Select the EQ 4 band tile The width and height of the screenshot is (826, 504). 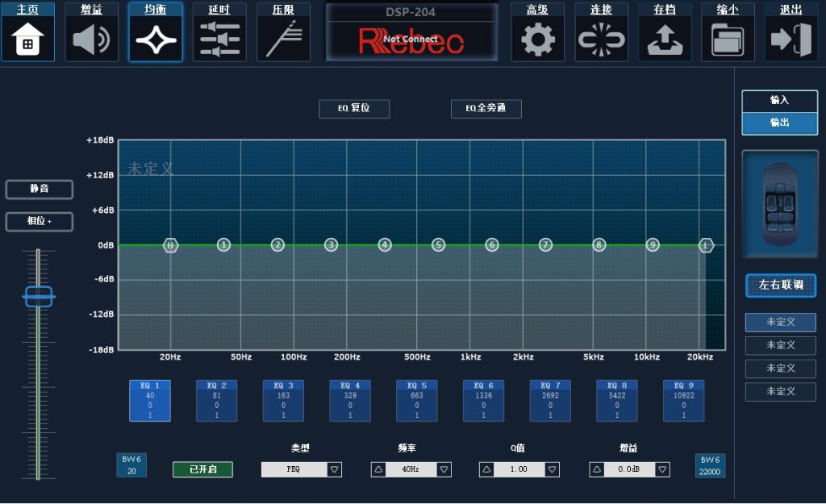350,400
